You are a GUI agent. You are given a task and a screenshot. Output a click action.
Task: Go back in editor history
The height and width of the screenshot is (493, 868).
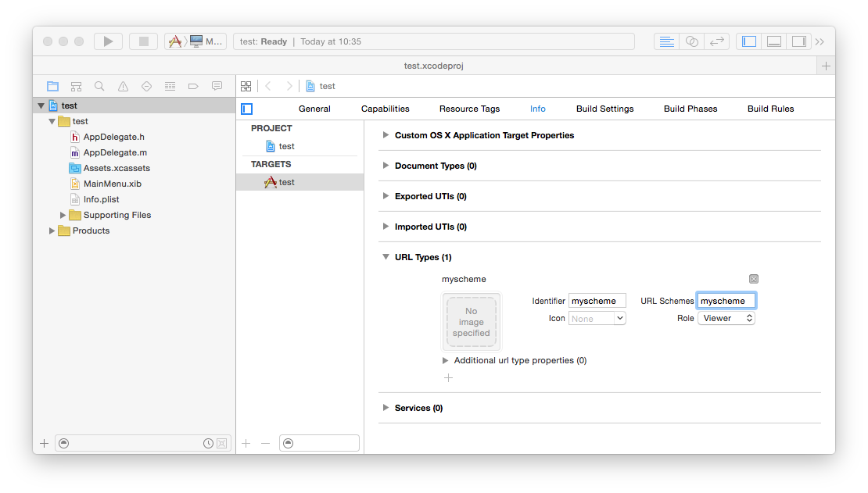click(x=268, y=86)
